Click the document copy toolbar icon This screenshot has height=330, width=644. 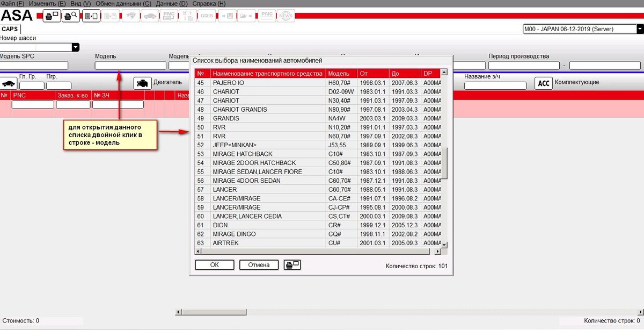tap(91, 16)
